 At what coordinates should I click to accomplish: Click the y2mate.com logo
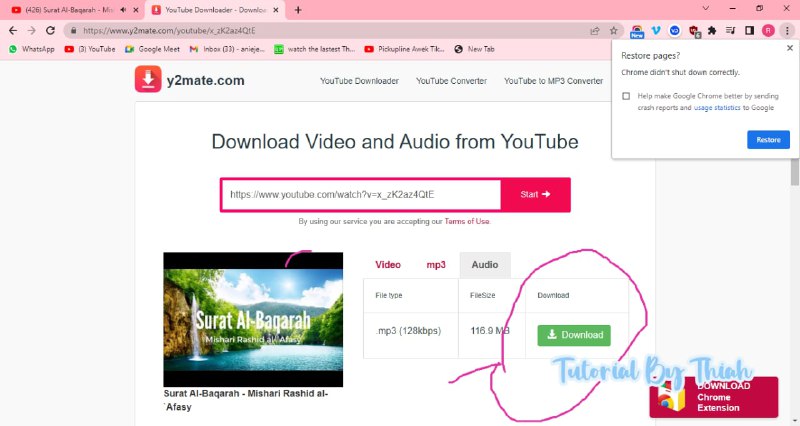click(x=190, y=80)
